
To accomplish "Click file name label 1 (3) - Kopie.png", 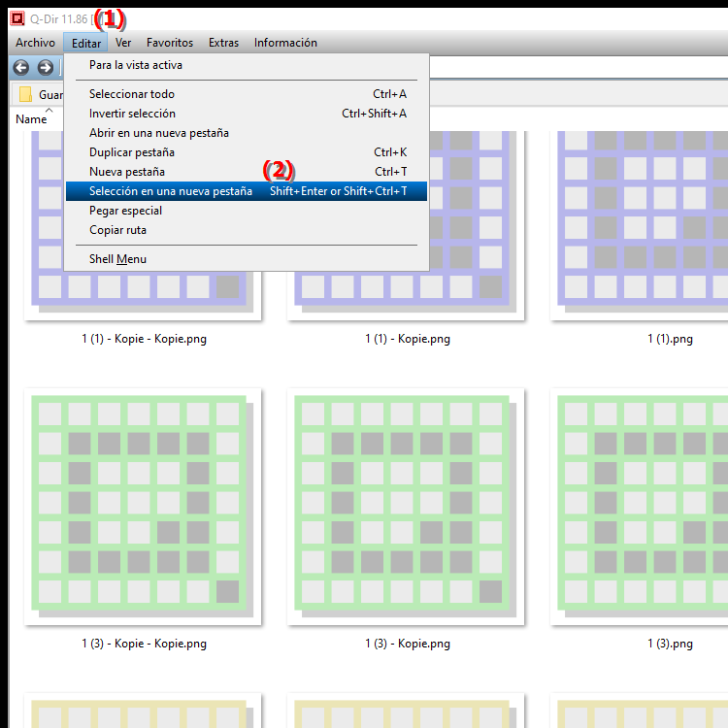I will (x=407, y=644).
